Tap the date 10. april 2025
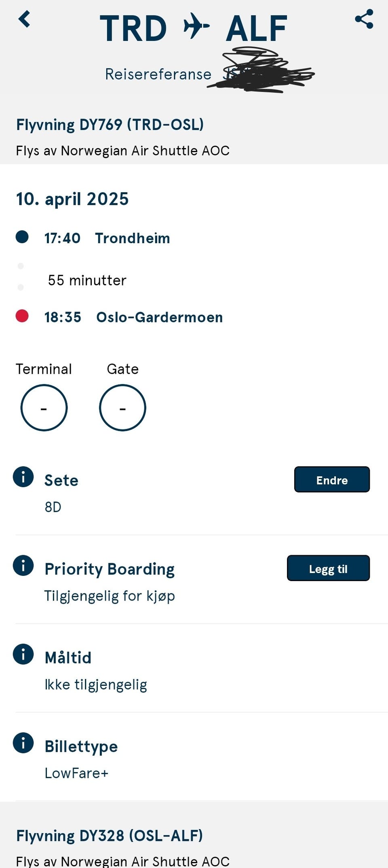388x868 pixels. [72, 199]
